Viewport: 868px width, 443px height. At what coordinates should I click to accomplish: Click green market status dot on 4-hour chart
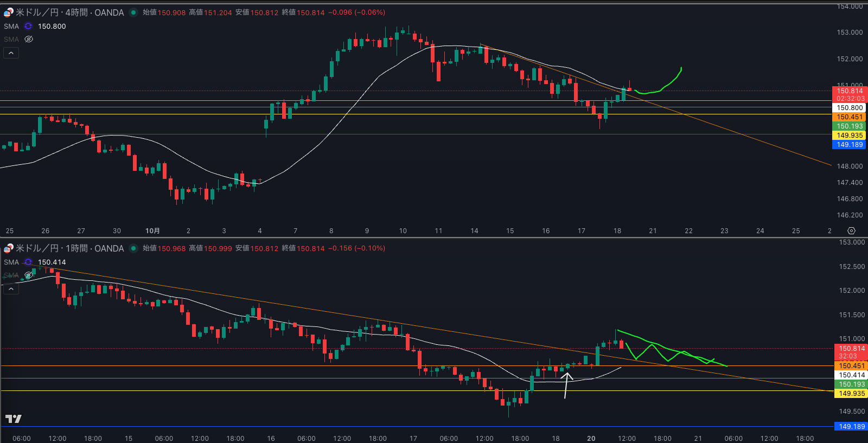tap(133, 12)
